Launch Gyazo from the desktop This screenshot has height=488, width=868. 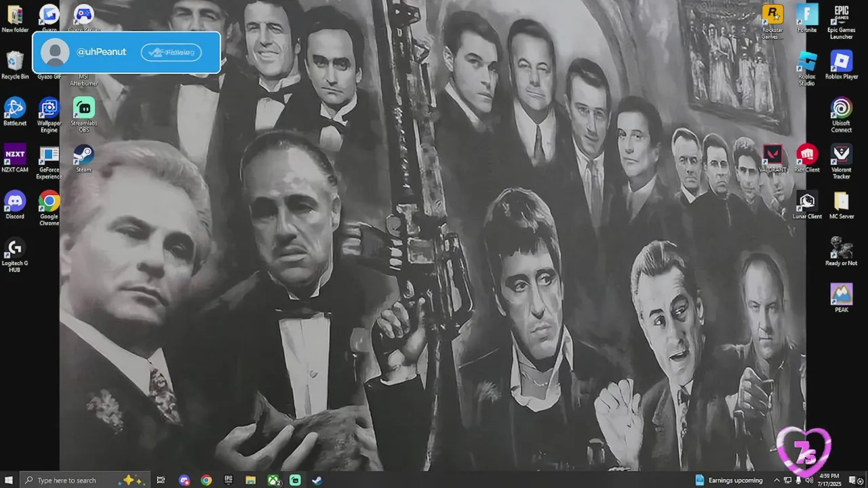(49, 18)
